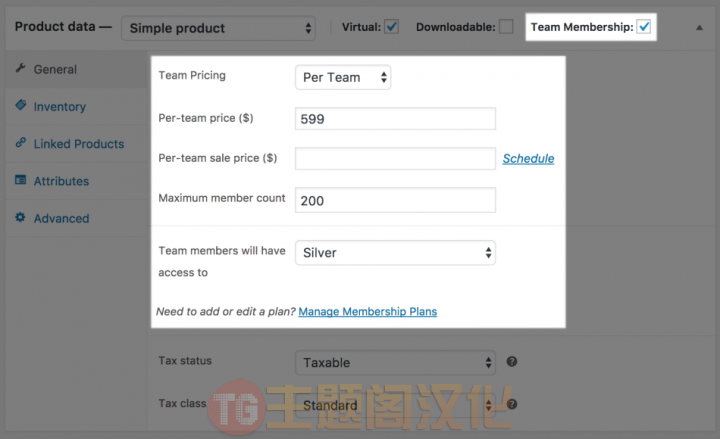The width and height of the screenshot is (720, 439).
Task: Click the Attributes tab list icon
Action: pos(20,180)
